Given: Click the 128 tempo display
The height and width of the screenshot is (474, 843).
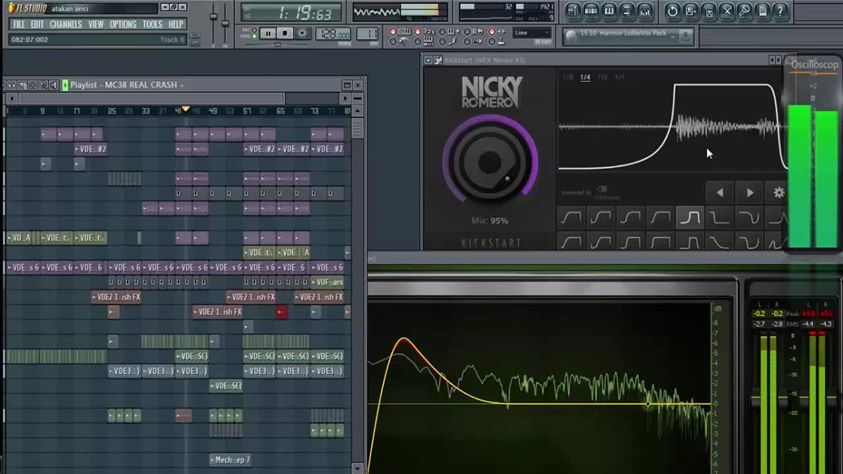Looking at the screenshot, I should pyautogui.click(x=333, y=33).
